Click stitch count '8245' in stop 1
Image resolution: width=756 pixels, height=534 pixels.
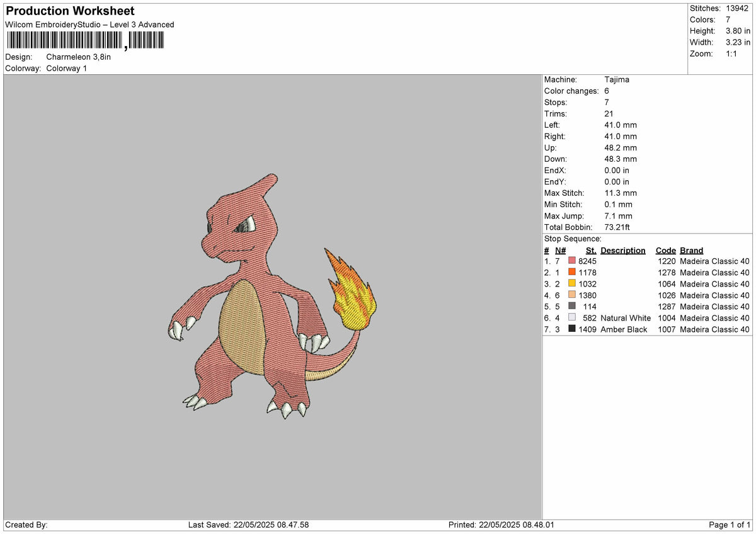(x=587, y=261)
